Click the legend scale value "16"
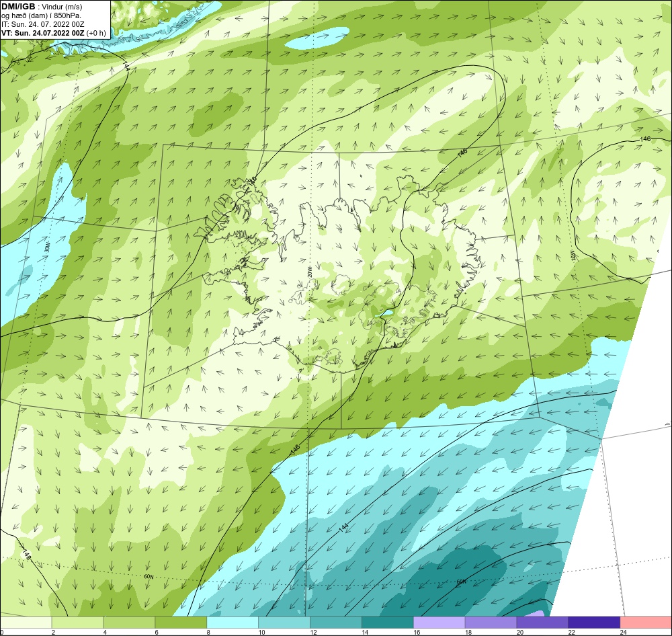The width and height of the screenshot is (672, 636). [x=417, y=632]
